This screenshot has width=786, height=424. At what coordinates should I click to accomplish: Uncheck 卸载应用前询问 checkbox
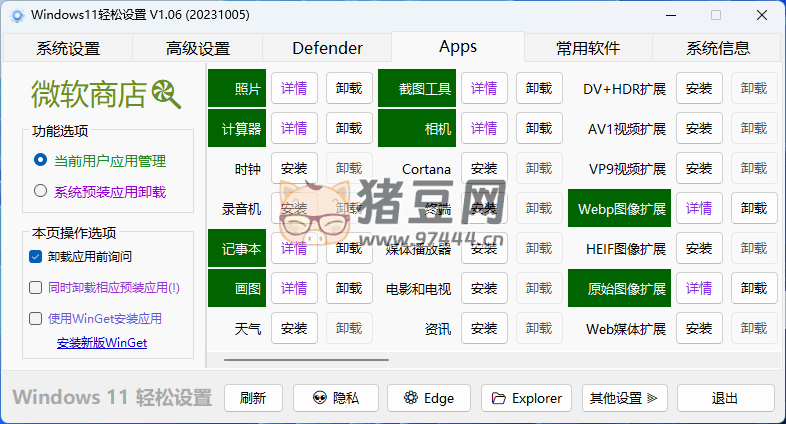[36, 256]
